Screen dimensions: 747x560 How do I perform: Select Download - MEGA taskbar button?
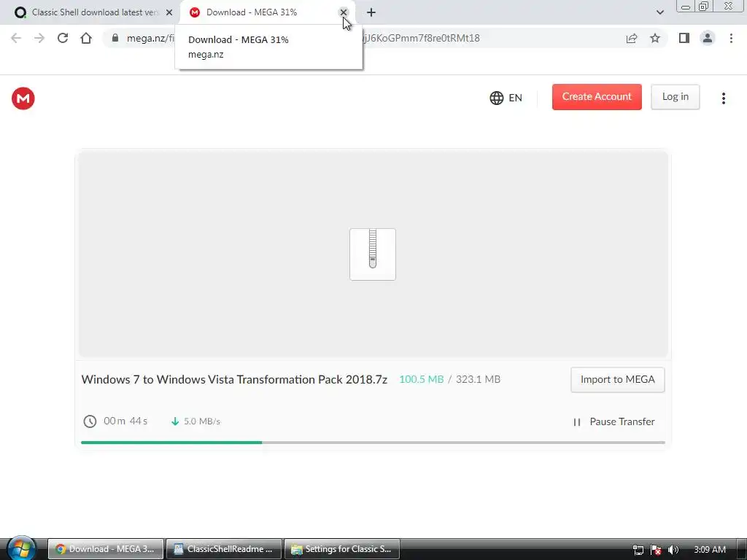pos(106,549)
